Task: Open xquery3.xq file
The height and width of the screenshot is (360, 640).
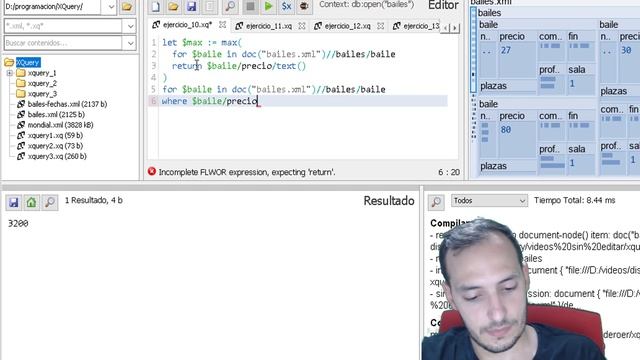Action: click(57, 156)
